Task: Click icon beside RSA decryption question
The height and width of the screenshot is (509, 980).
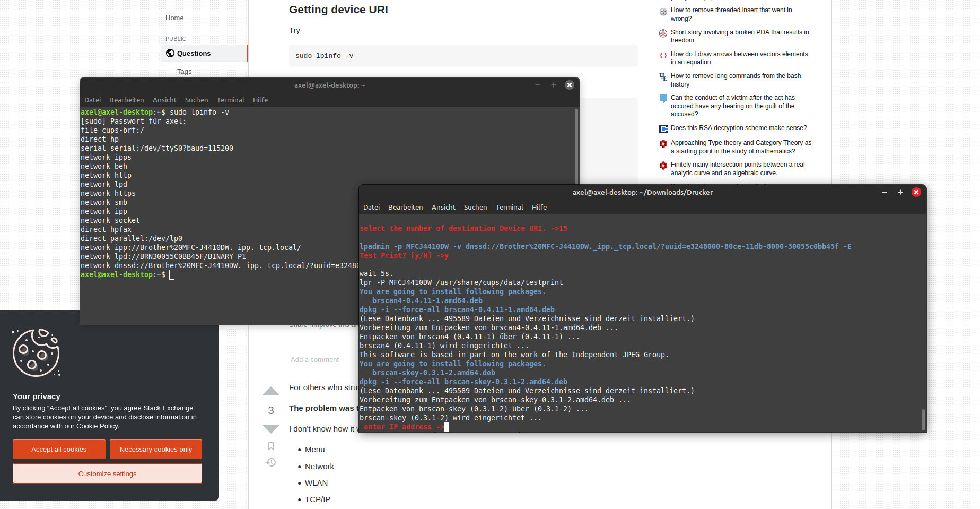Action: tap(663, 128)
